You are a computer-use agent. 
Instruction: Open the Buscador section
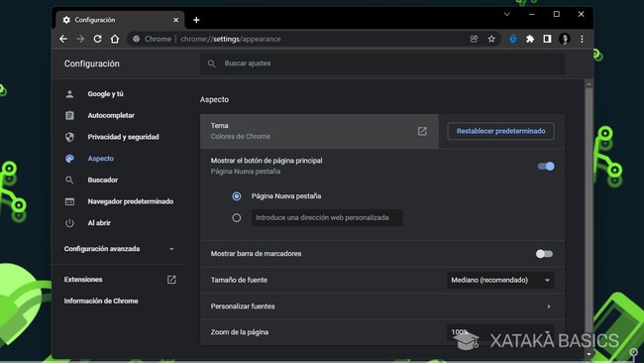(103, 181)
